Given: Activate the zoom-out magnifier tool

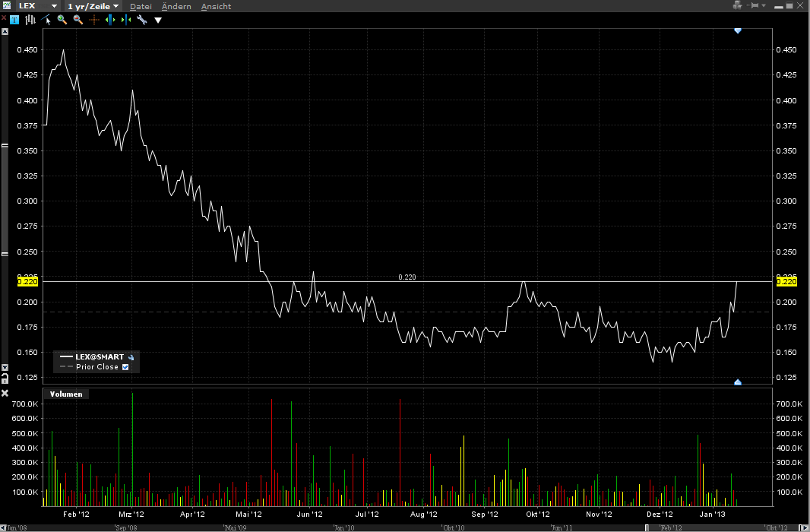Looking at the screenshot, I should click(77, 19).
